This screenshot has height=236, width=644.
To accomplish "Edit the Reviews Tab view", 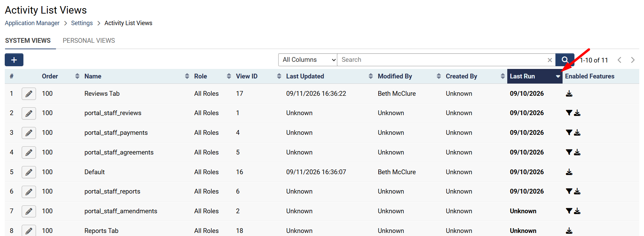I will point(29,94).
